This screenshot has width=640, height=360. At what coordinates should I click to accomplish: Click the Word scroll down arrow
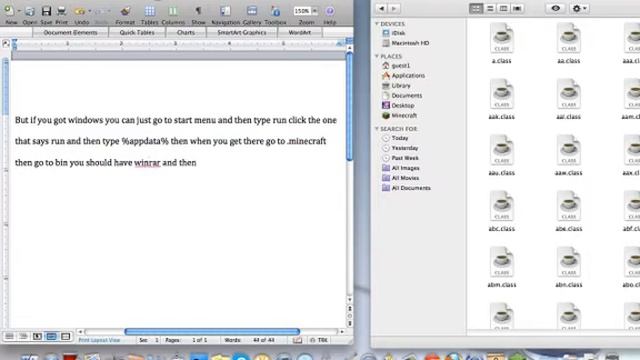point(349,300)
